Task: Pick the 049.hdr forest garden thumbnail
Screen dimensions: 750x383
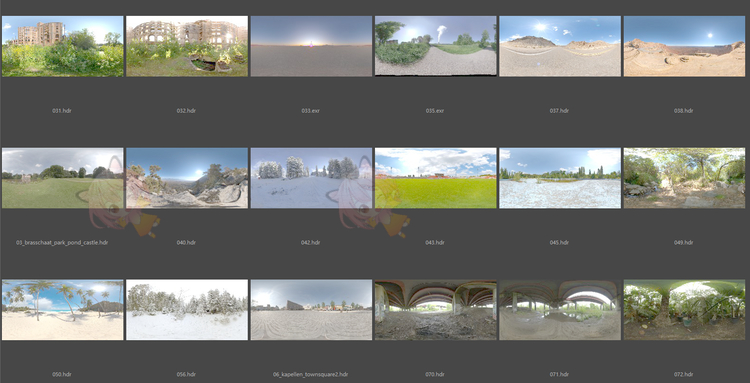Action: click(x=684, y=178)
